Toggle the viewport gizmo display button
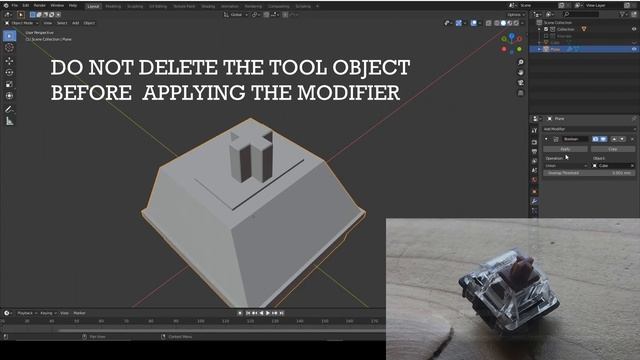 pyautogui.click(x=459, y=23)
